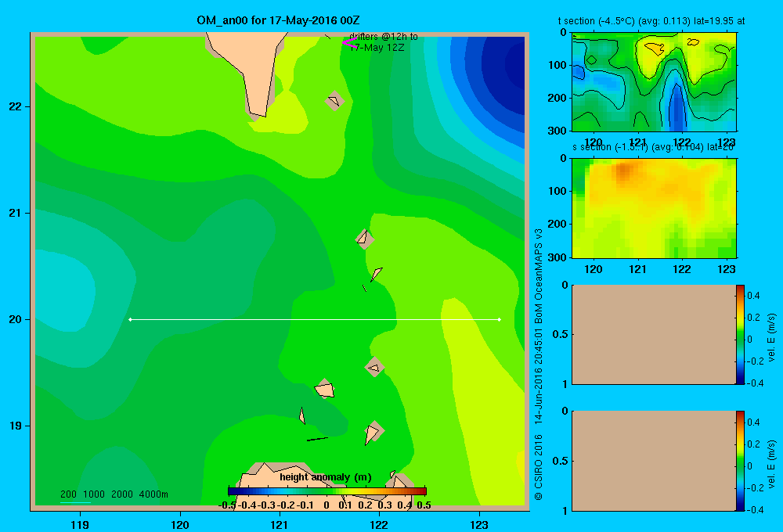Image resolution: width=783 pixels, height=532 pixels.
Task: Click the longitude label 119 on the map axis
Action: click(80, 524)
